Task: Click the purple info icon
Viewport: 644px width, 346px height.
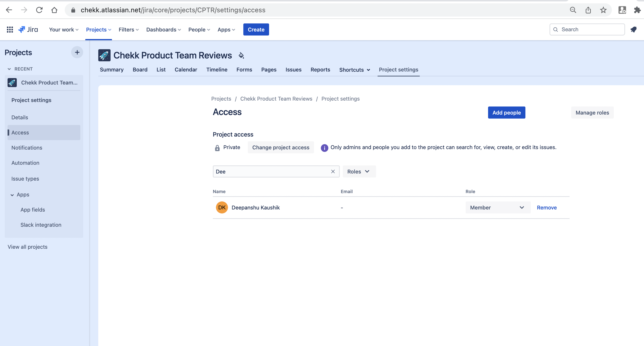Action: point(324,148)
